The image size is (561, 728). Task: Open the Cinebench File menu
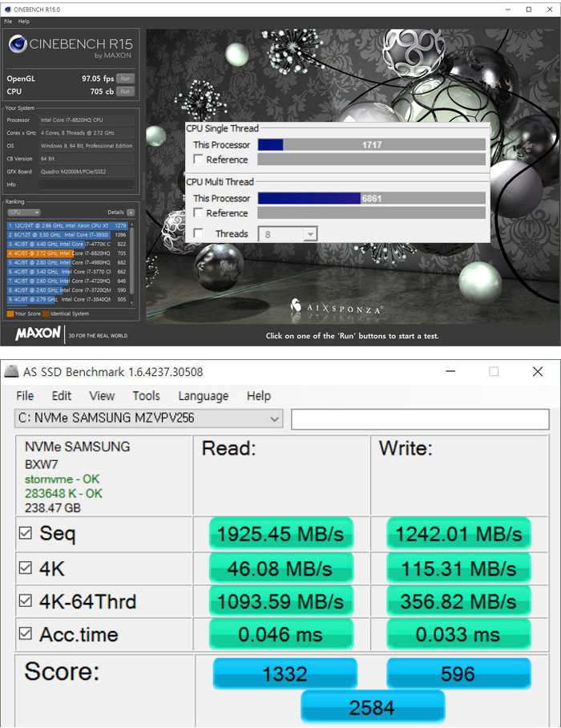pyautogui.click(x=8, y=22)
